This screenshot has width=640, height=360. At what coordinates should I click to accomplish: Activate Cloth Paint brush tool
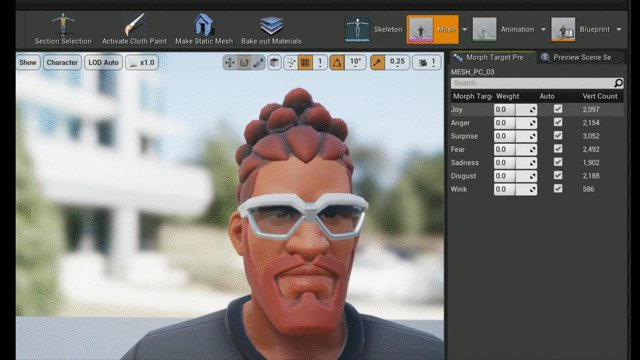(x=134, y=24)
